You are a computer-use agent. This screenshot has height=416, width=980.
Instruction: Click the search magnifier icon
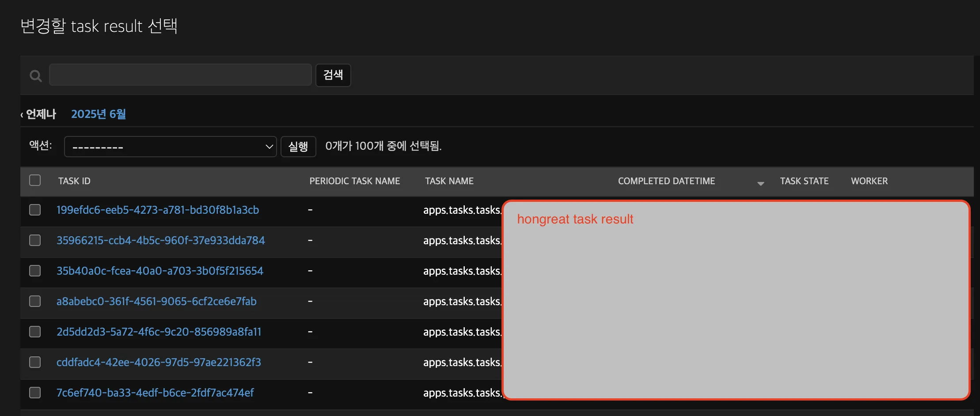click(35, 76)
